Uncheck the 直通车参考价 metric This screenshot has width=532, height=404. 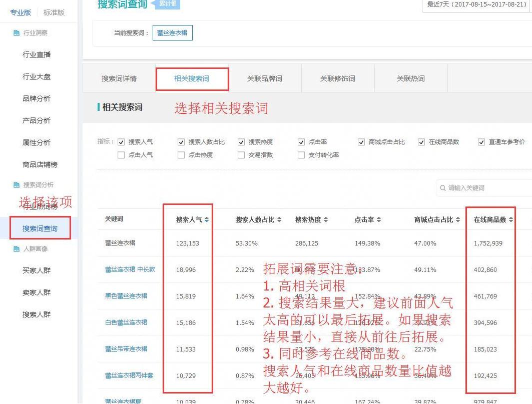[482, 141]
